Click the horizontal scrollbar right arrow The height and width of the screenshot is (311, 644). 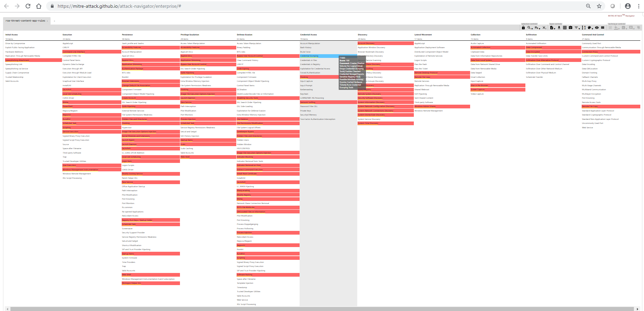637,309
